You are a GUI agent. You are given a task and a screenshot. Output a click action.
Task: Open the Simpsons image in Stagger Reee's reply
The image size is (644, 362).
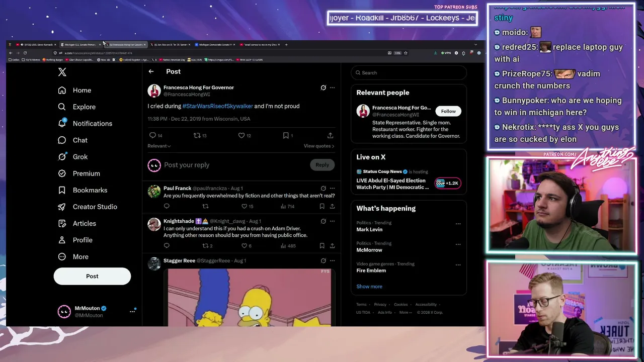249,297
